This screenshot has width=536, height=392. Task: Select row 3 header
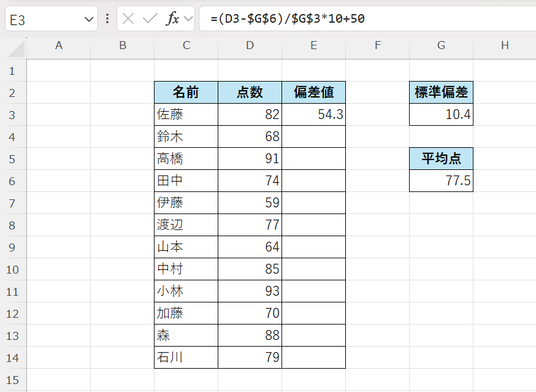[x=13, y=115]
